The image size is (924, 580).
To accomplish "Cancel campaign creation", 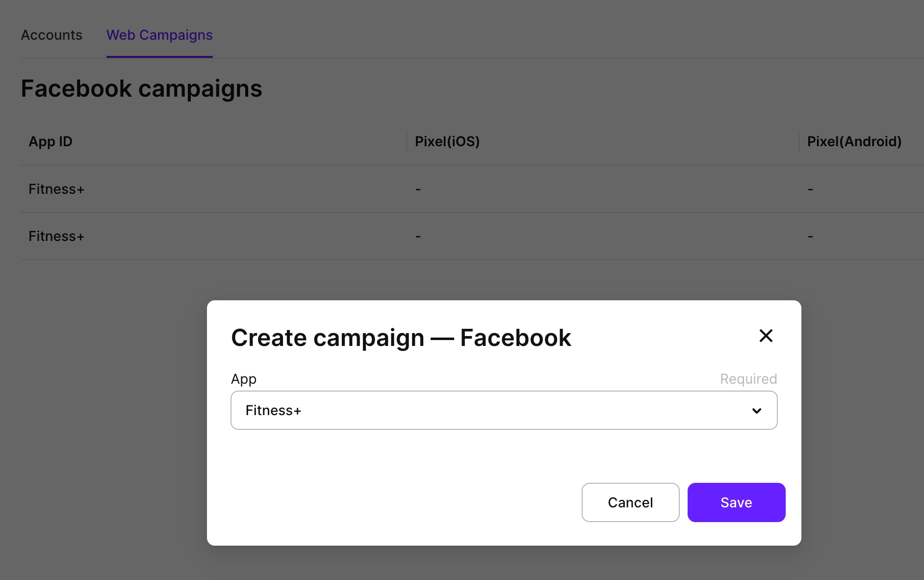I will 630,502.
